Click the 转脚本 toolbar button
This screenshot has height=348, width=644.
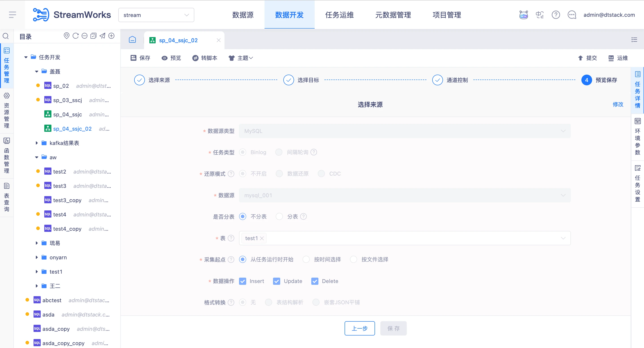pyautogui.click(x=205, y=58)
